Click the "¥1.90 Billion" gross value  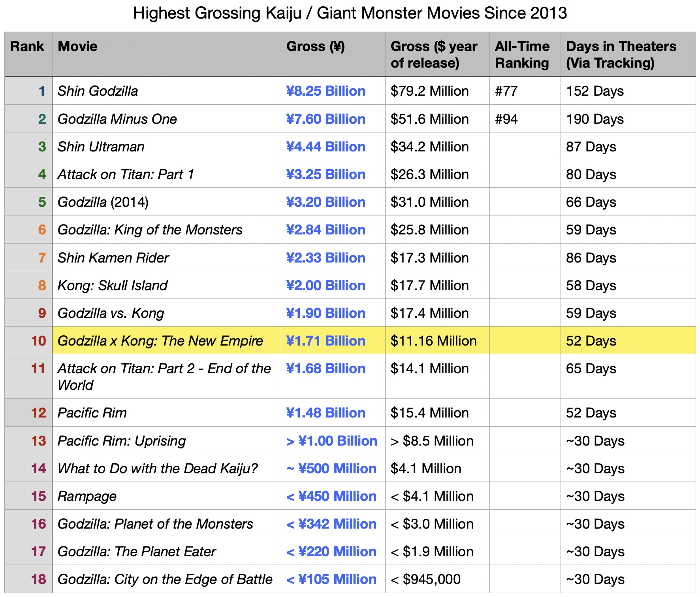(326, 313)
